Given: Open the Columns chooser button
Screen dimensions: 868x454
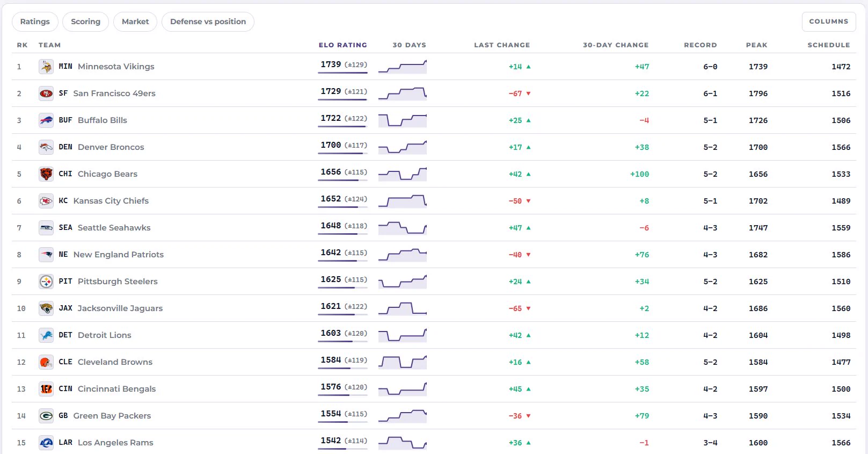Looking at the screenshot, I should [829, 21].
